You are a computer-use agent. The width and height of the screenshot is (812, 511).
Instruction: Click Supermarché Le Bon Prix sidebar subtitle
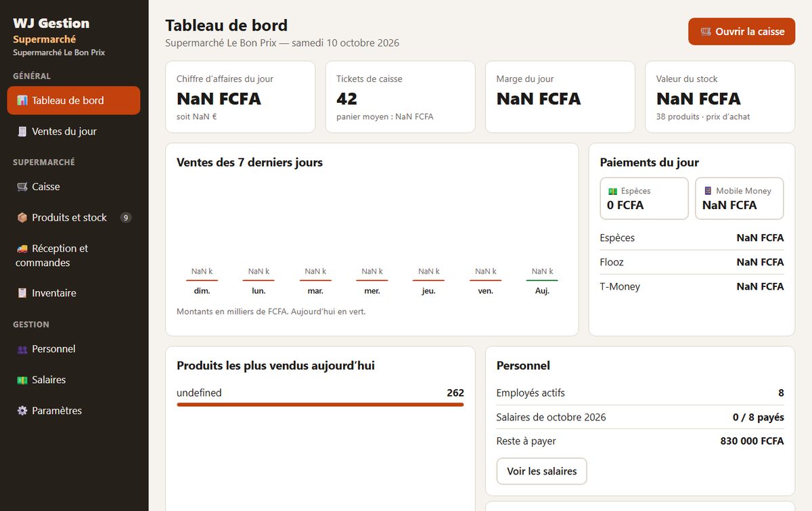59,52
